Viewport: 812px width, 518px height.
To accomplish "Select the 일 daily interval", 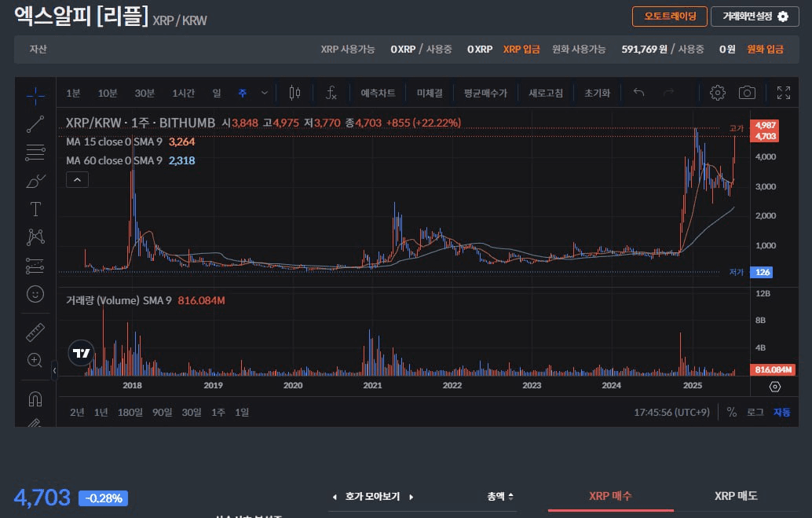I will (217, 93).
